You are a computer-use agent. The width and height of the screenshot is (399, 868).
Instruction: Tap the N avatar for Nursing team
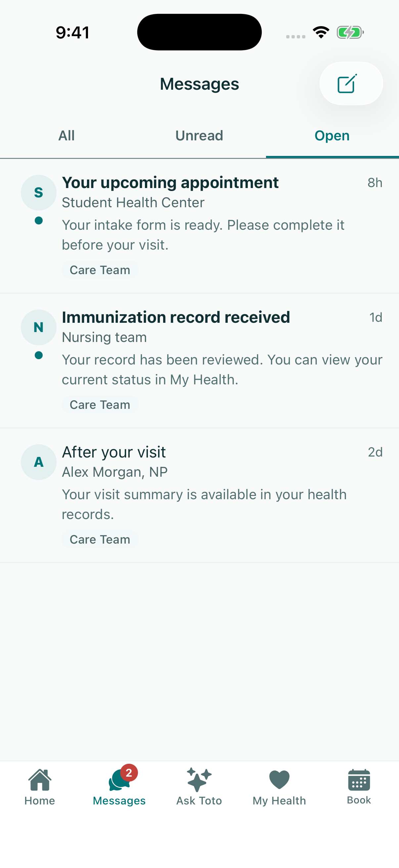click(x=39, y=327)
